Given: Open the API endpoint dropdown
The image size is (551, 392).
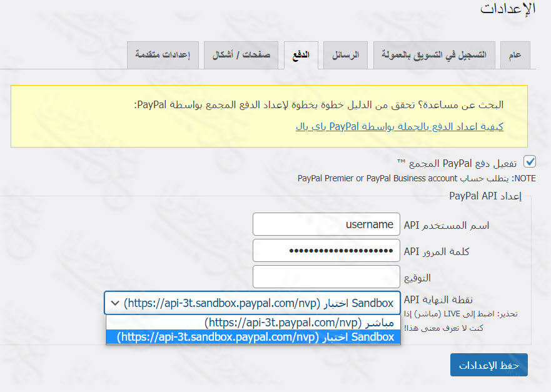Looking at the screenshot, I should pos(252,303).
